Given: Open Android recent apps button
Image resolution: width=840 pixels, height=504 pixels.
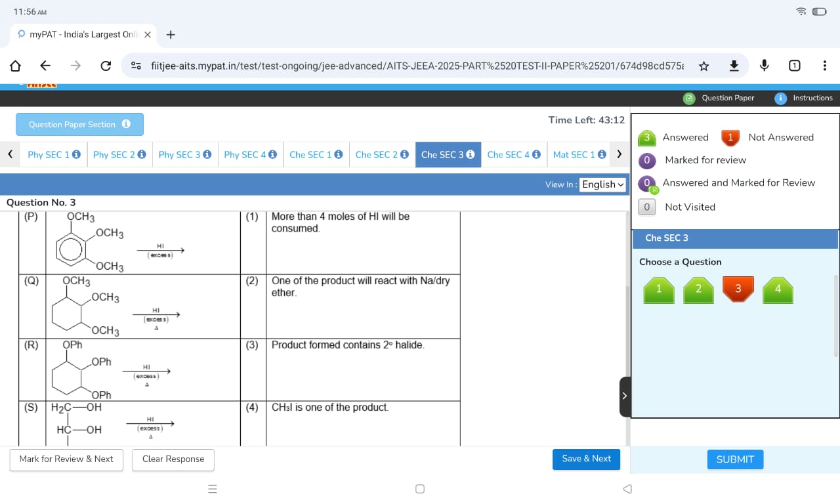Looking at the screenshot, I should click(x=212, y=489).
